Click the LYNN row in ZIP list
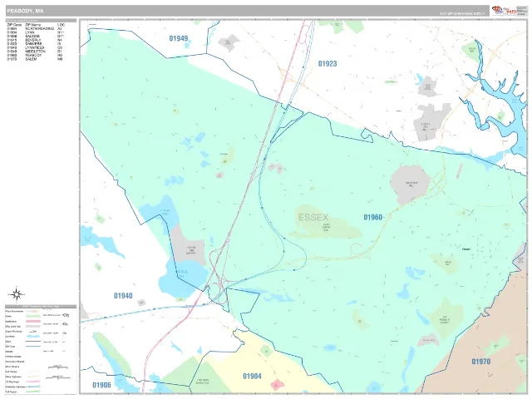This screenshot has width=532, height=399. (35, 32)
